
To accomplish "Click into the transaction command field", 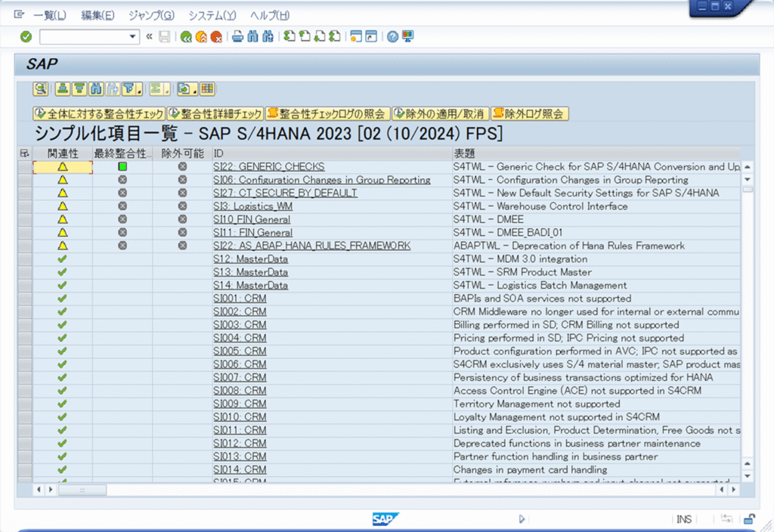I will 84,36.
